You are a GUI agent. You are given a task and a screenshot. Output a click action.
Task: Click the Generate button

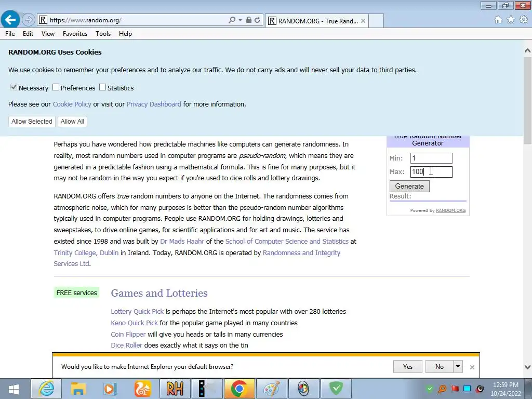pyautogui.click(x=409, y=187)
